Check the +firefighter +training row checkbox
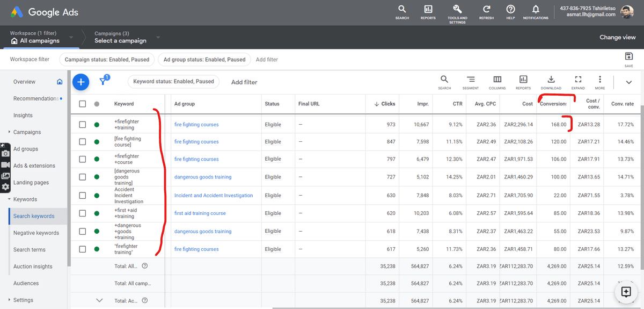The height and width of the screenshot is (309, 644). click(82, 124)
